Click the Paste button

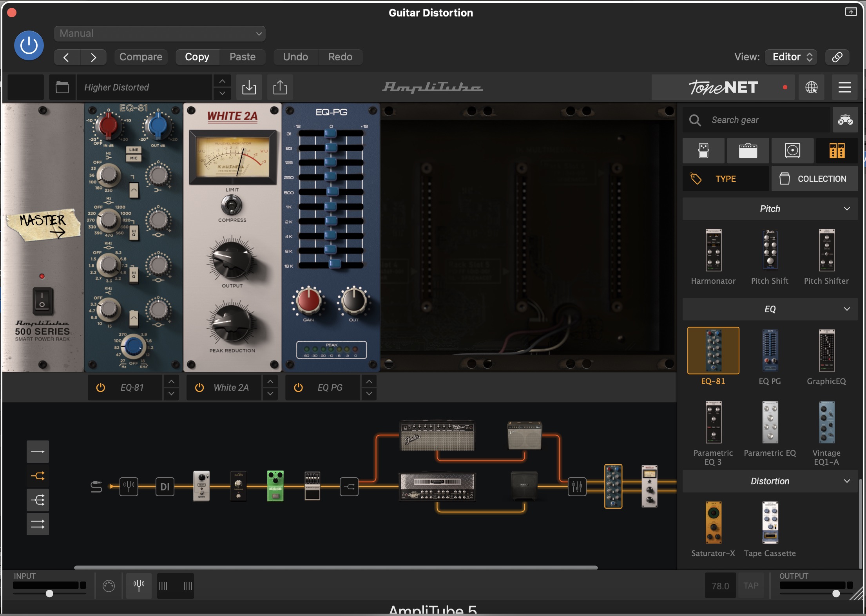point(243,57)
